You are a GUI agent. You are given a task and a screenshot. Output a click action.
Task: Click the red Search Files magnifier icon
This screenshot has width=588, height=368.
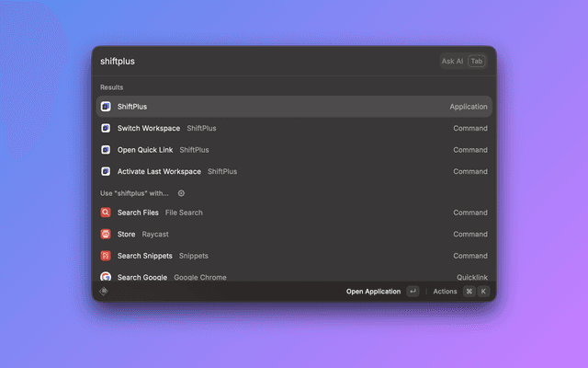tap(106, 213)
